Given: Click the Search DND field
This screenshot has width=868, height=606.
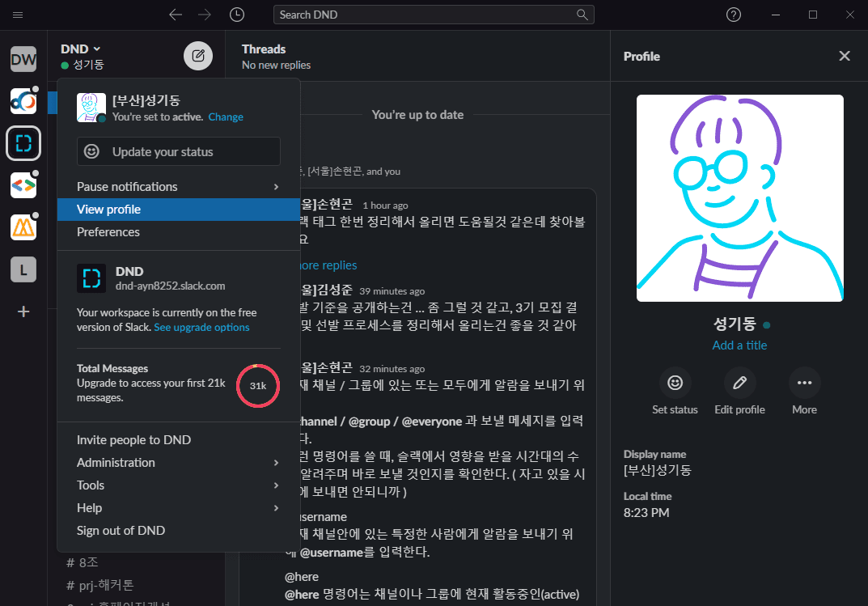Looking at the screenshot, I should [434, 15].
